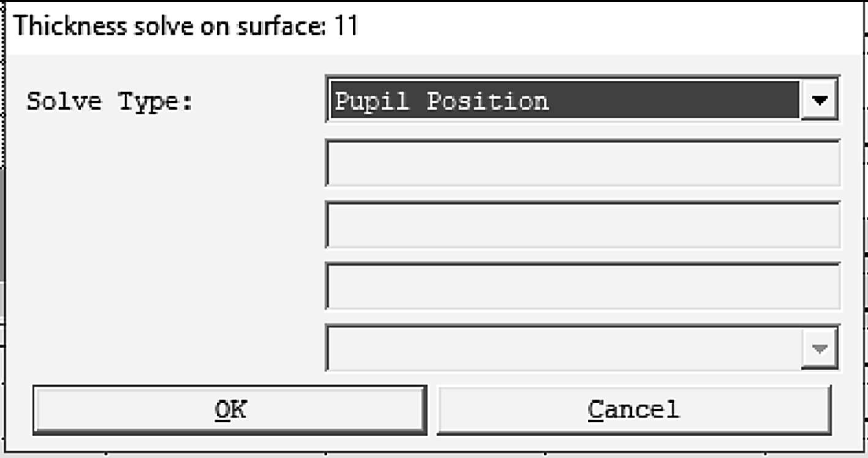Click the second empty parameter field
868x458 pixels.
coord(582,225)
